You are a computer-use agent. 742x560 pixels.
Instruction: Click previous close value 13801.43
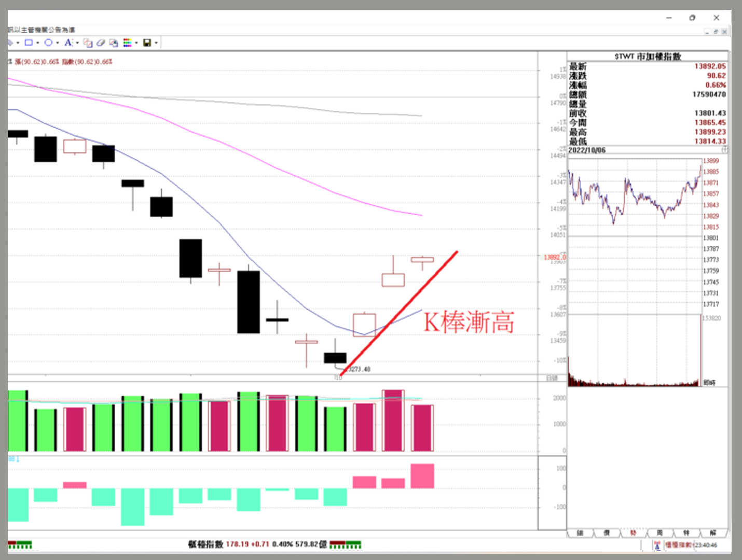(x=710, y=113)
